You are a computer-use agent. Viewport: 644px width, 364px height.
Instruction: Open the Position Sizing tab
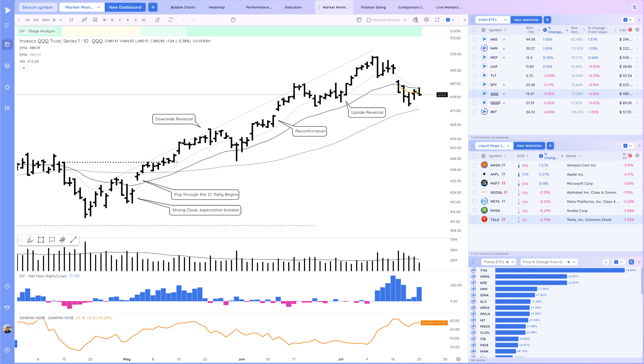tap(373, 7)
